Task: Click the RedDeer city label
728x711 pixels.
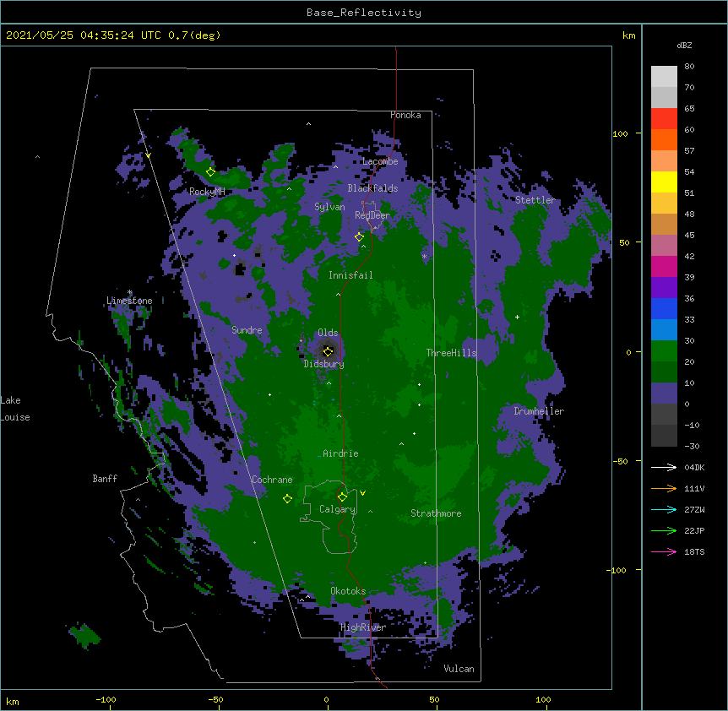Action: point(372,215)
